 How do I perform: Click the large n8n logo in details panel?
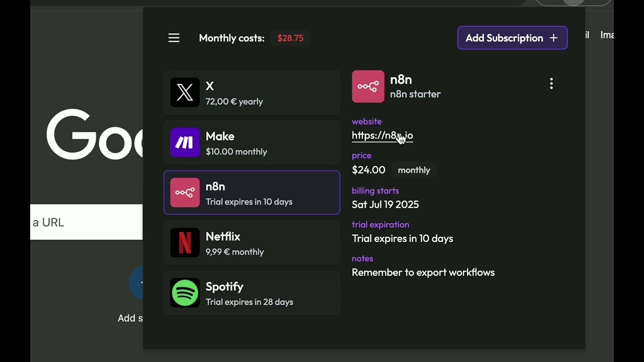(368, 86)
